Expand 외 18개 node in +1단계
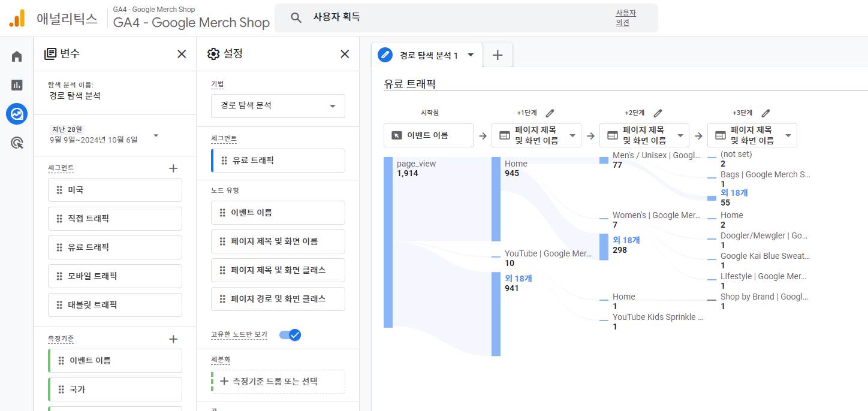This screenshot has height=411, width=868. (519, 279)
